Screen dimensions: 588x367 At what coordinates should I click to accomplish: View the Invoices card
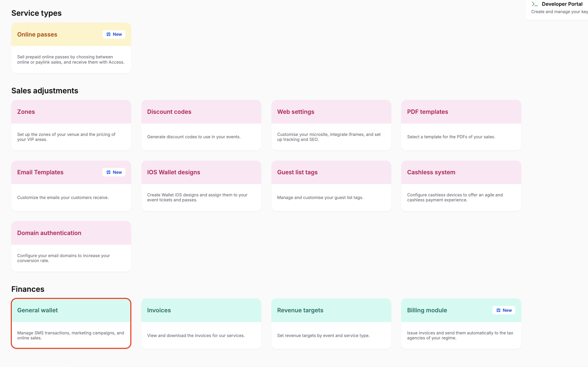tap(201, 324)
